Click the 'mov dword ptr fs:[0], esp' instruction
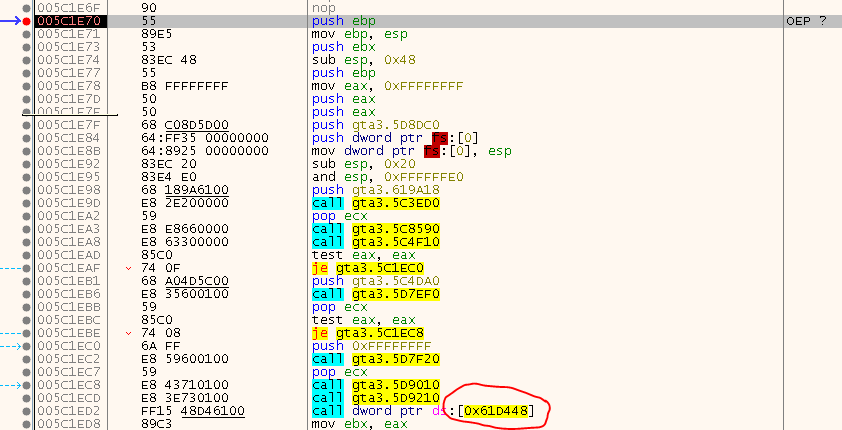The height and width of the screenshot is (430, 842). (412, 151)
